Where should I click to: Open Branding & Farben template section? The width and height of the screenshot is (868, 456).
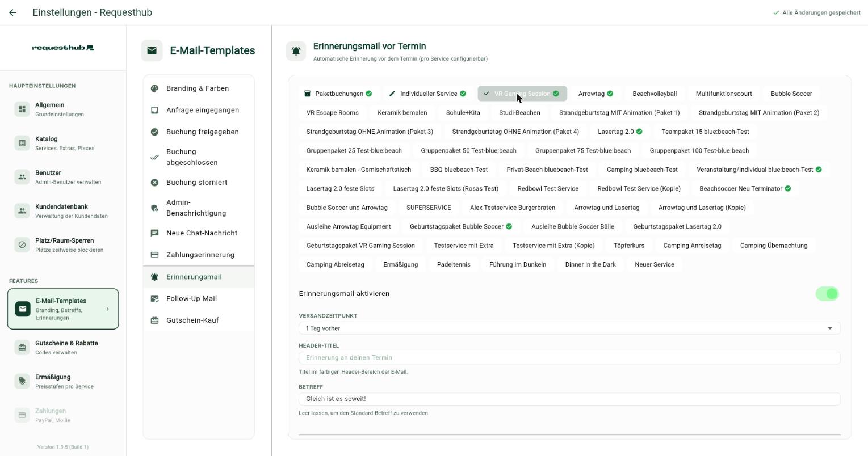(199, 88)
